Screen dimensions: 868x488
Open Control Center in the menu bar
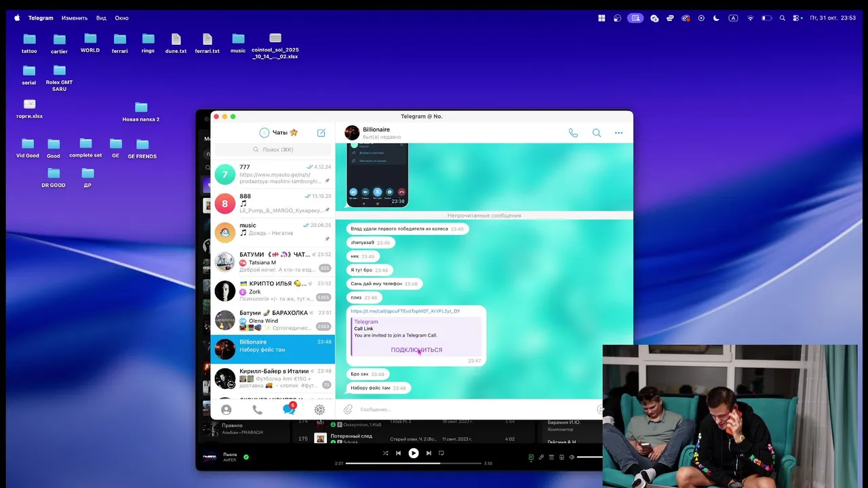click(797, 18)
